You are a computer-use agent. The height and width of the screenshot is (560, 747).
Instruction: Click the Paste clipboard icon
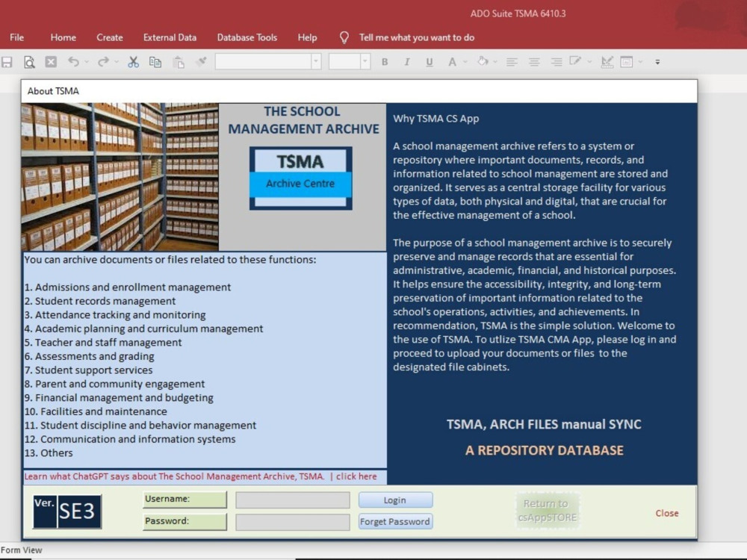pyautogui.click(x=179, y=62)
